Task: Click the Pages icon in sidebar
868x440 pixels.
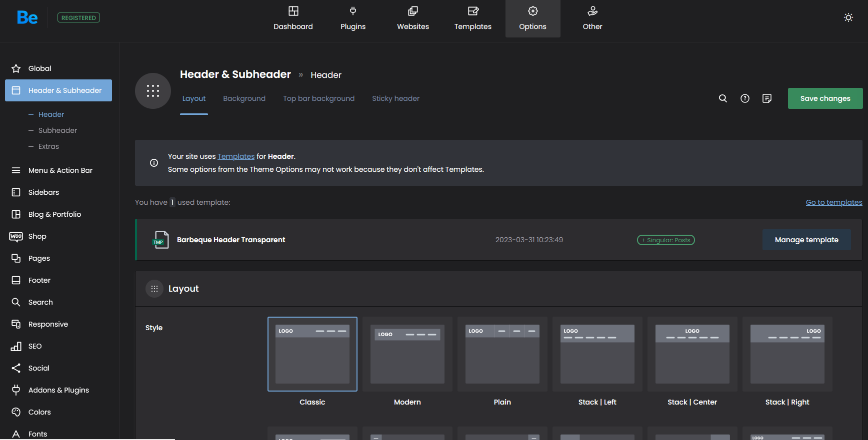Action: click(x=16, y=258)
